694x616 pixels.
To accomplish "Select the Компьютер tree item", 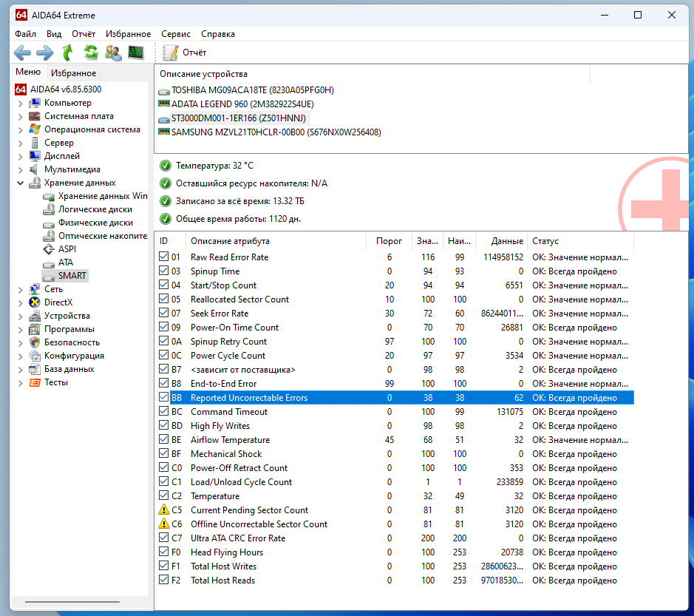I will tap(68, 103).
